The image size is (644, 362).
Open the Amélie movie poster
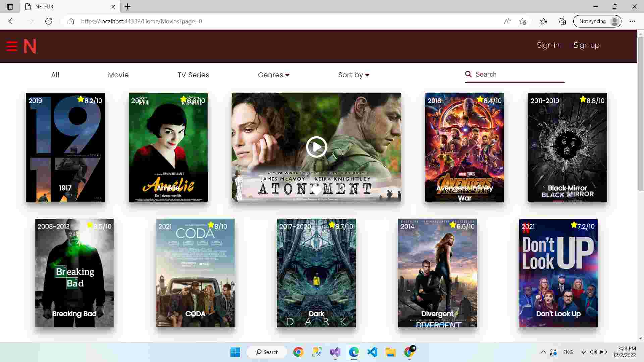[168, 147]
